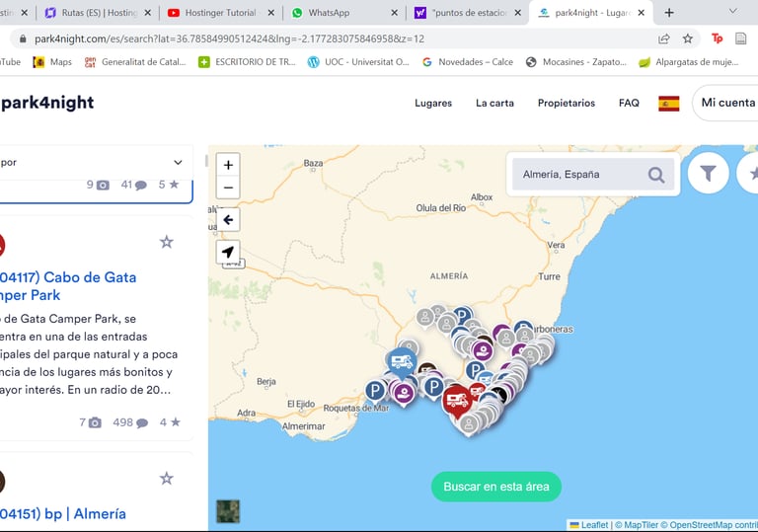Viewport: 758px width, 532px height.
Task: Click the 7 photos count
Action: tap(91, 422)
